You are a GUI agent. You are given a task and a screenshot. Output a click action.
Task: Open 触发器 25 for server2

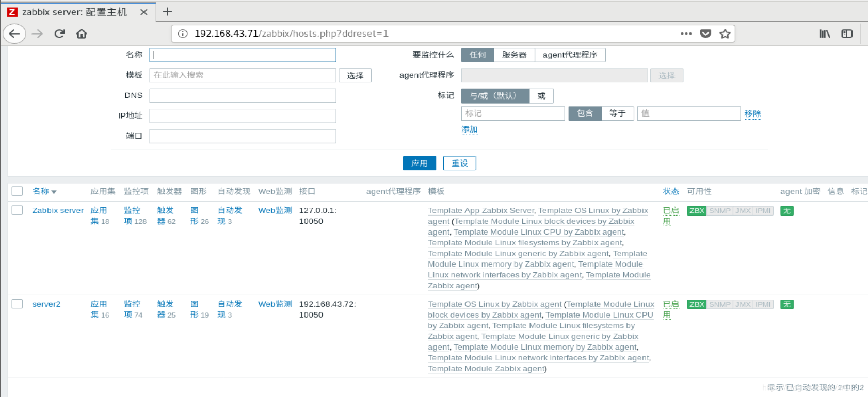point(166,309)
